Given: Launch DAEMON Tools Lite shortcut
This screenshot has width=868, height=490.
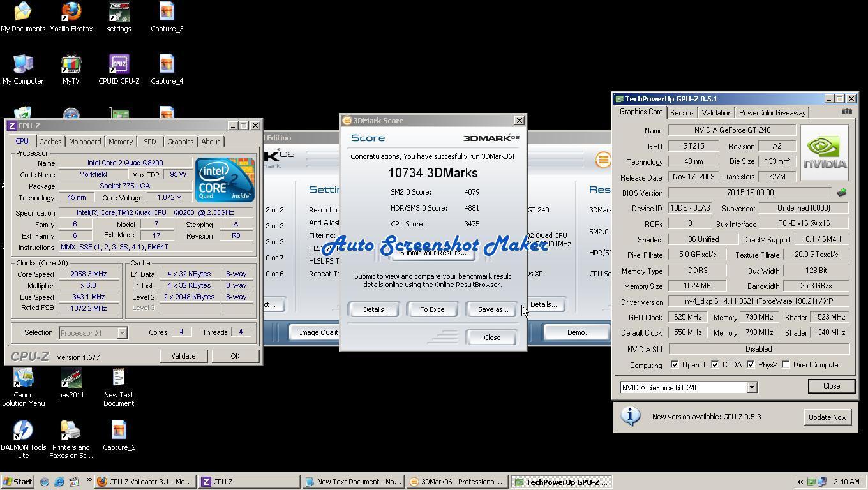Looking at the screenshot, I should point(23,440).
